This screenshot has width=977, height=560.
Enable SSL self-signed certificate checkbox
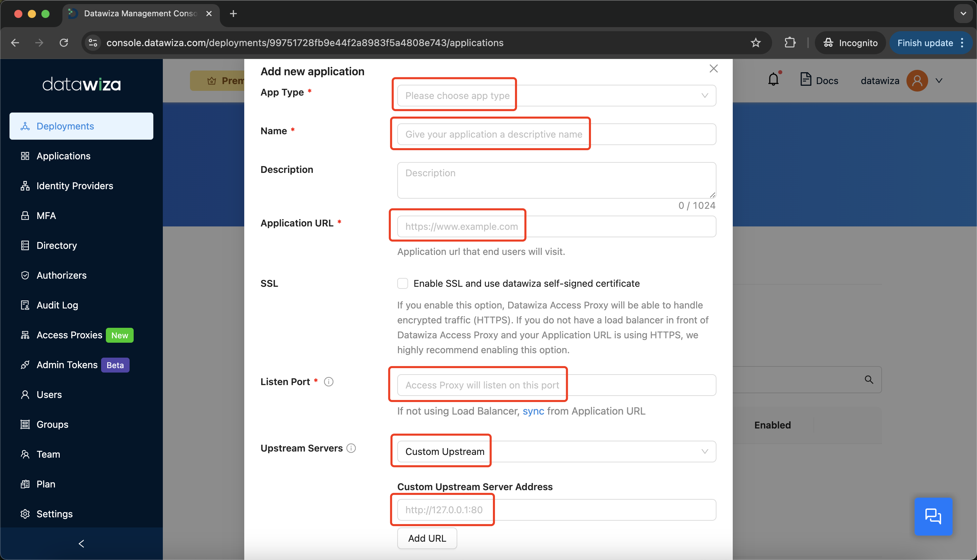[402, 283]
